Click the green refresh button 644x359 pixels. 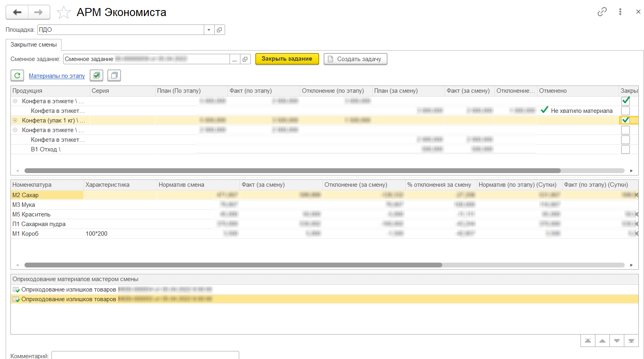(17, 75)
